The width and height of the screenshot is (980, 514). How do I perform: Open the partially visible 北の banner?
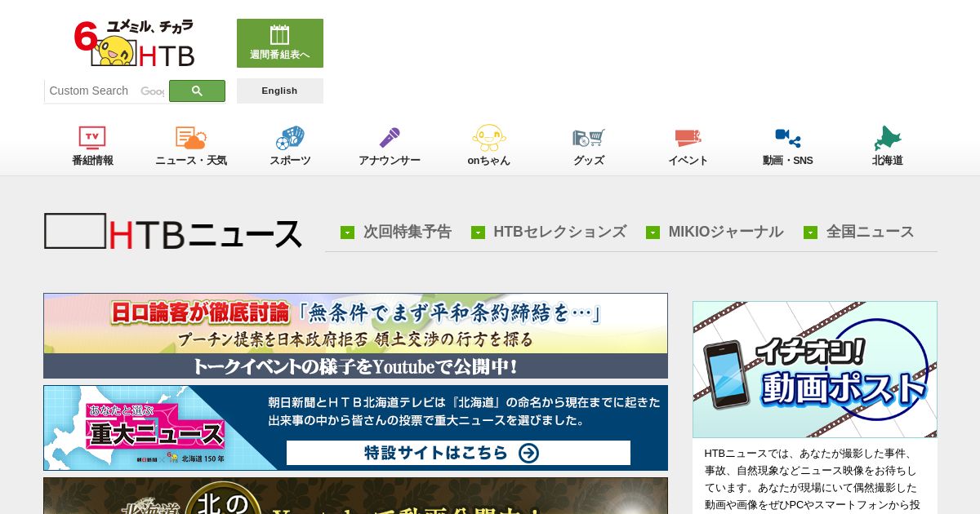[x=355, y=496]
